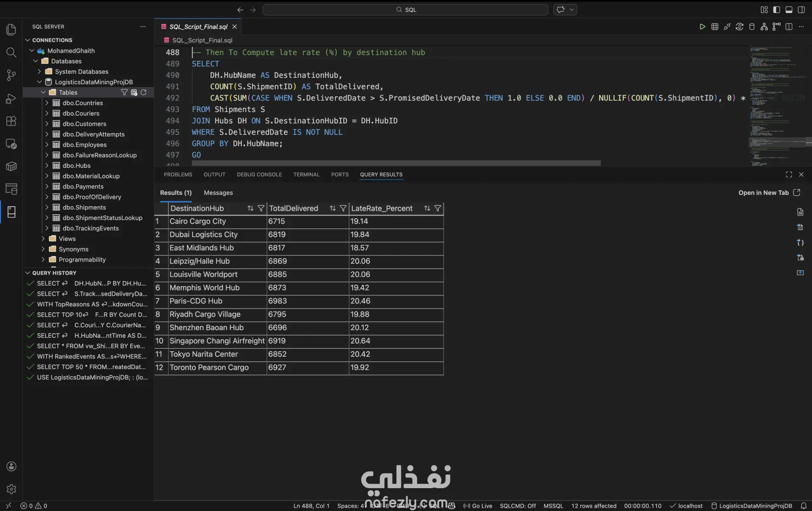
Task: Switch to the PROBLEMS panel tab
Action: tap(178, 175)
